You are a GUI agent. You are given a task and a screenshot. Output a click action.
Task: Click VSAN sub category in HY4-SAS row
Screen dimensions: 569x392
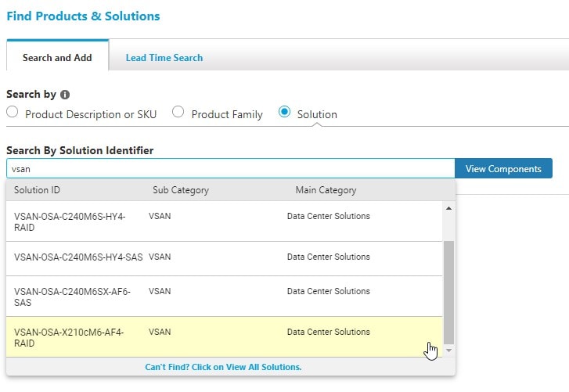[160, 257]
